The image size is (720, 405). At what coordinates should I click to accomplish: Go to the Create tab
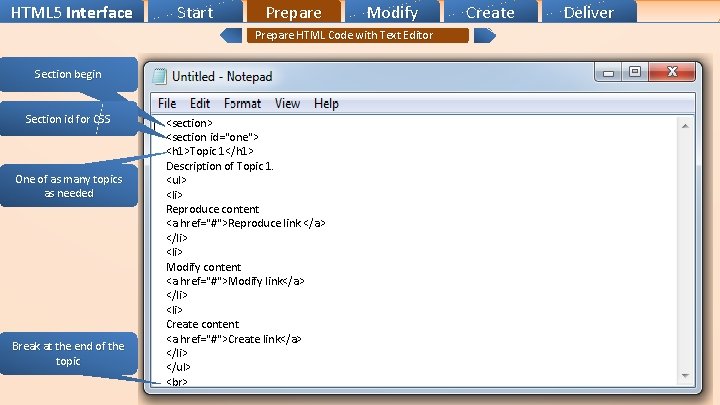(490, 11)
